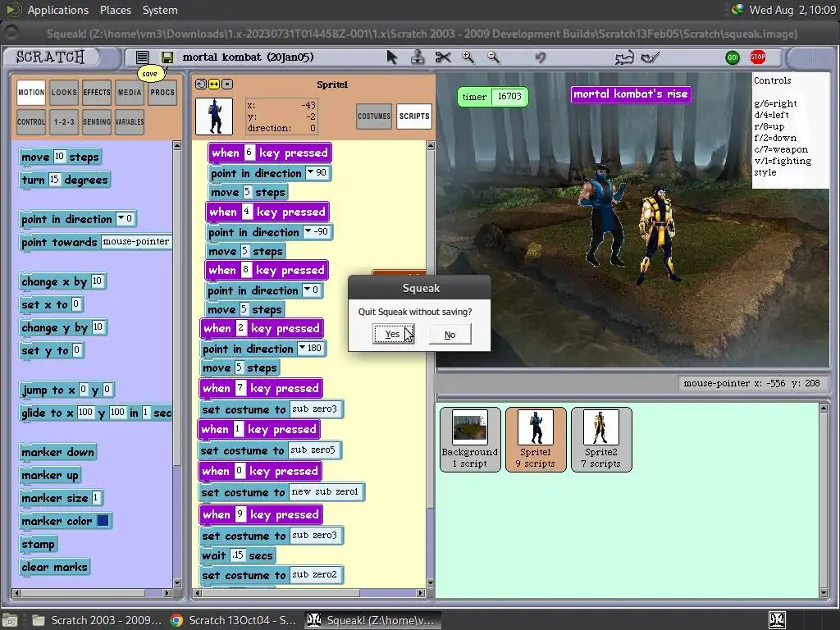The image size is (840, 630).
Task: Open the EFFECTS blocks category
Action: [97, 92]
